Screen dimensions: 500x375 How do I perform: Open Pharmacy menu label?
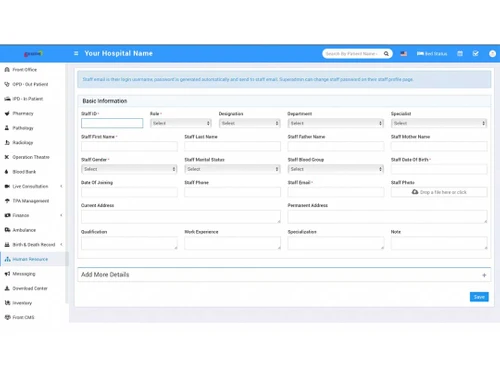(23, 114)
